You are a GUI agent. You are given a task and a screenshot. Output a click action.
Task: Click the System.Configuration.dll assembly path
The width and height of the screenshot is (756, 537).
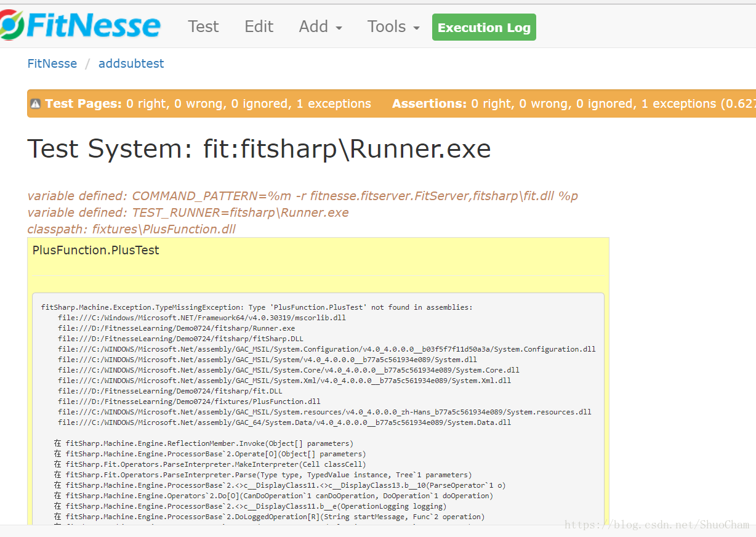(x=327, y=349)
